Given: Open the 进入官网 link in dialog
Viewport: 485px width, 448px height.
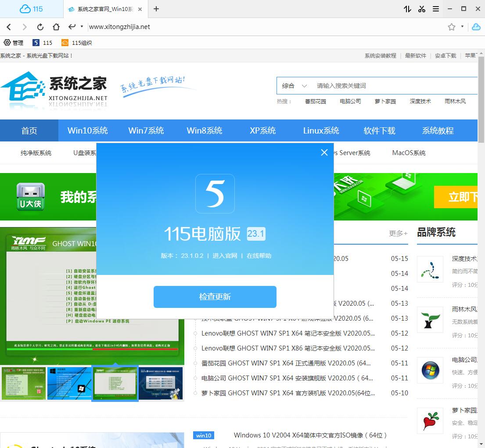Looking at the screenshot, I should click(x=225, y=256).
